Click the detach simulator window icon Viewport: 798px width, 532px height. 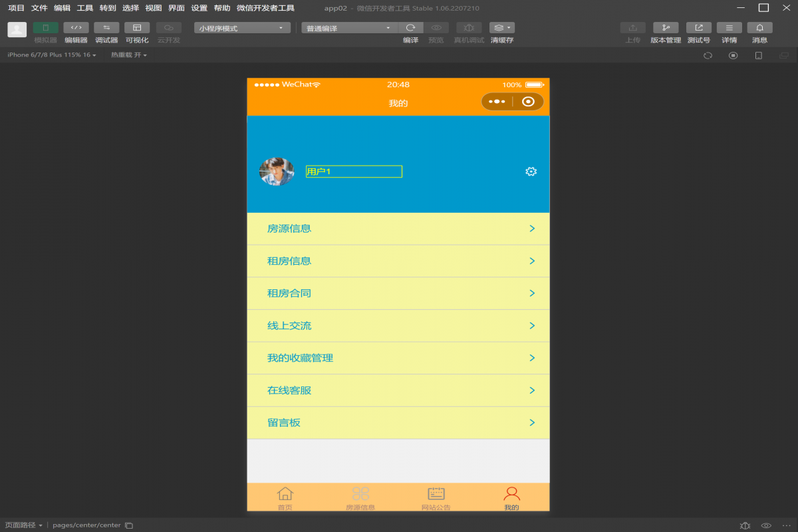784,56
